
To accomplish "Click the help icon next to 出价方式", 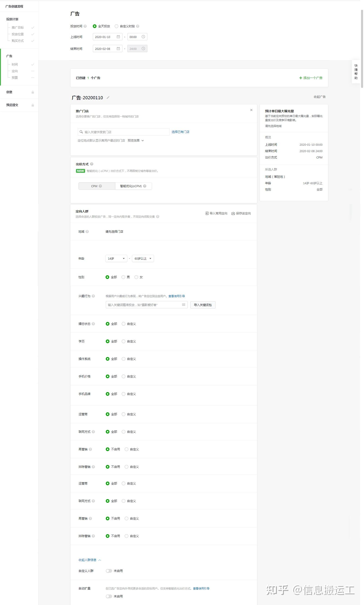I will (92, 164).
